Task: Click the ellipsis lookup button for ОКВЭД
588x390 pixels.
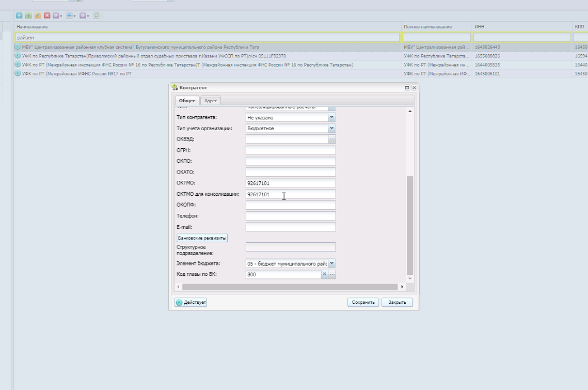Action: [332, 139]
